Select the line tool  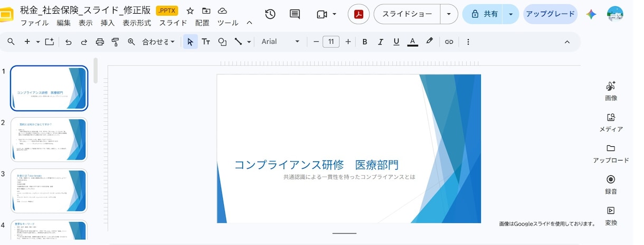(x=239, y=42)
